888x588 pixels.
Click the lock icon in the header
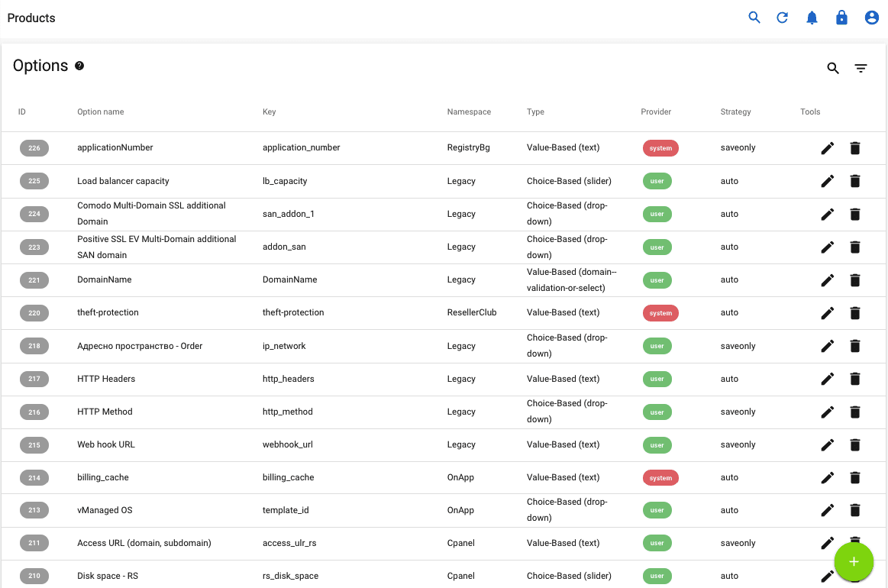(841, 17)
